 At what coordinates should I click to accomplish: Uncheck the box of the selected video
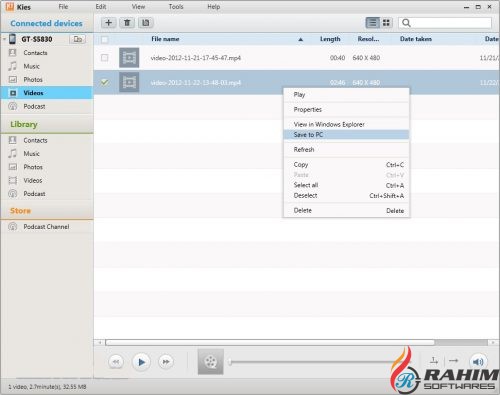[105, 82]
